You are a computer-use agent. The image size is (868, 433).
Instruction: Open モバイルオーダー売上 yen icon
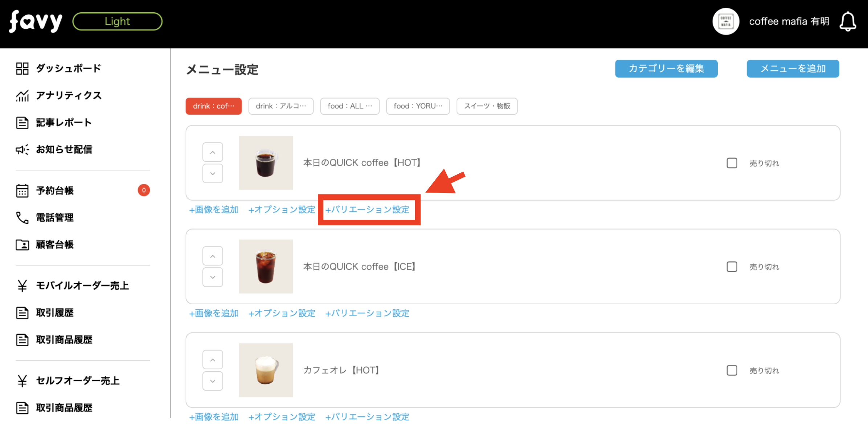click(22, 286)
